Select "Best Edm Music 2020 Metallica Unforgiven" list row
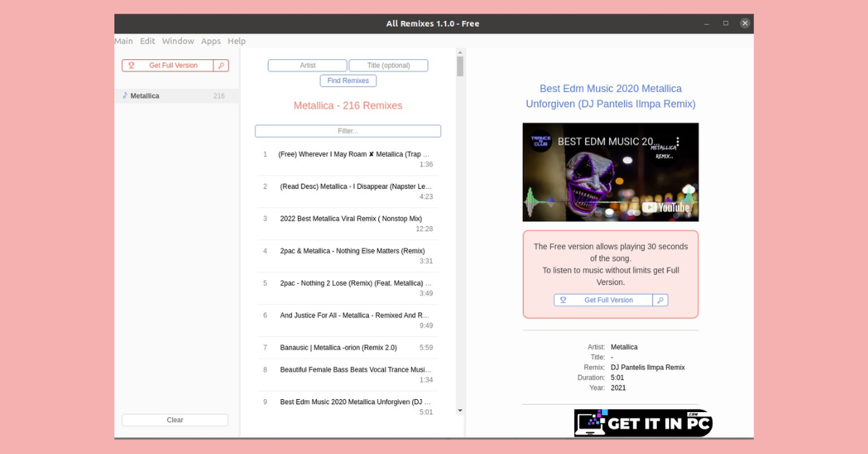 click(x=348, y=407)
